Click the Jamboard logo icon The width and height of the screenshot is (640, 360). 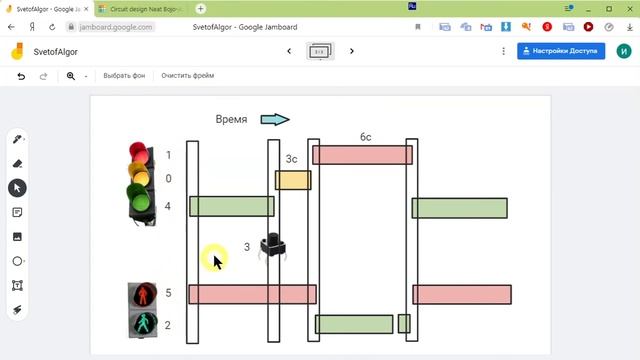18,51
